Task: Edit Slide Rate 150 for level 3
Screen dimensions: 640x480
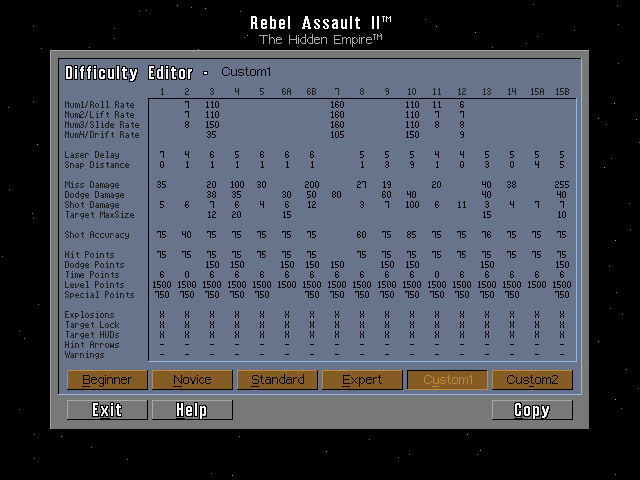Action: (212, 125)
